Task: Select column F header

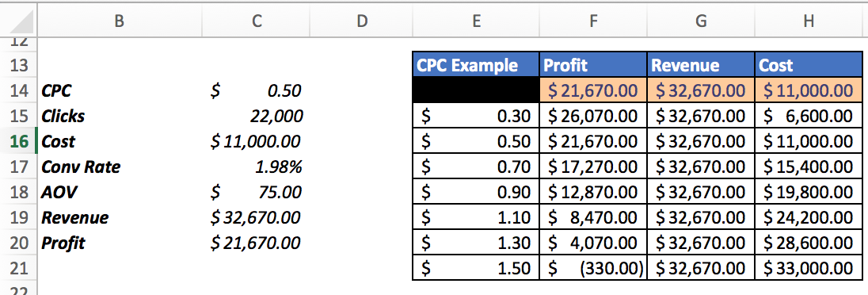Action: pos(593,21)
